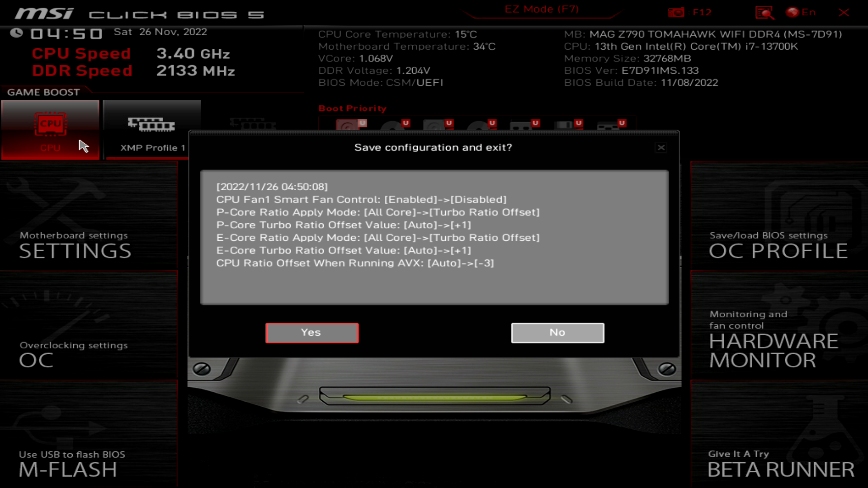Screen dimensions: 868x488
Task: Toggle CPU Fan1 Smart Fan Control disabled state
Action: (x=363, y=199)
